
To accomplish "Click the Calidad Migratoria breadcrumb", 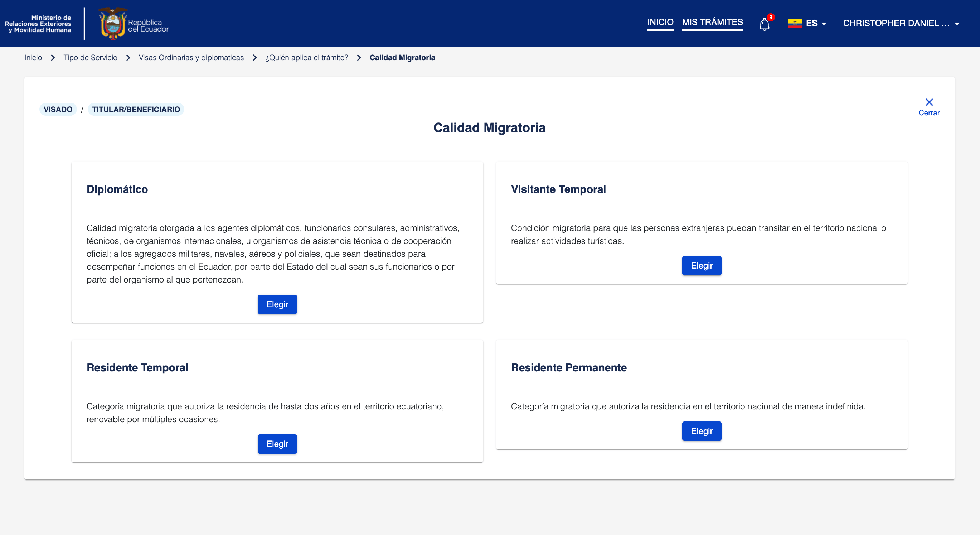I will (402, 57).
